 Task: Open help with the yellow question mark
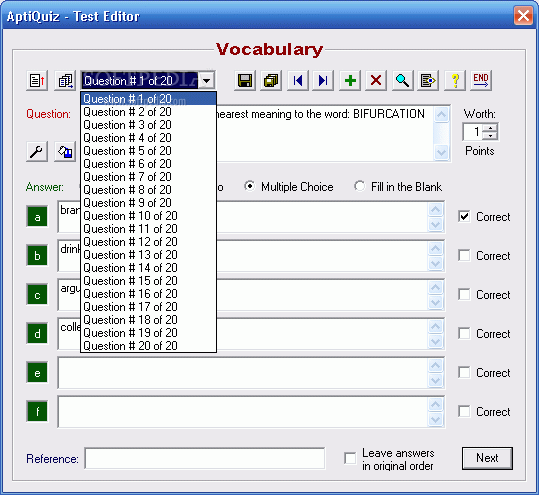tap(455, 81)
